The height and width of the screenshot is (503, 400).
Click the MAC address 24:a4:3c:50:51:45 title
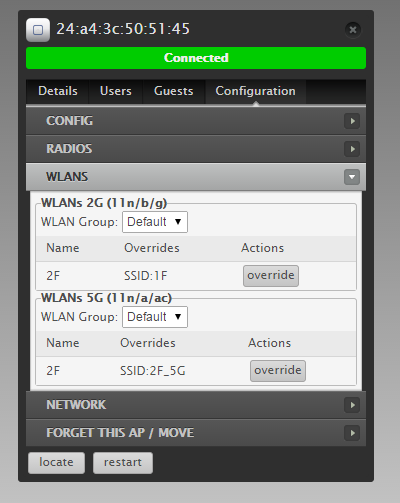[123, 29]
